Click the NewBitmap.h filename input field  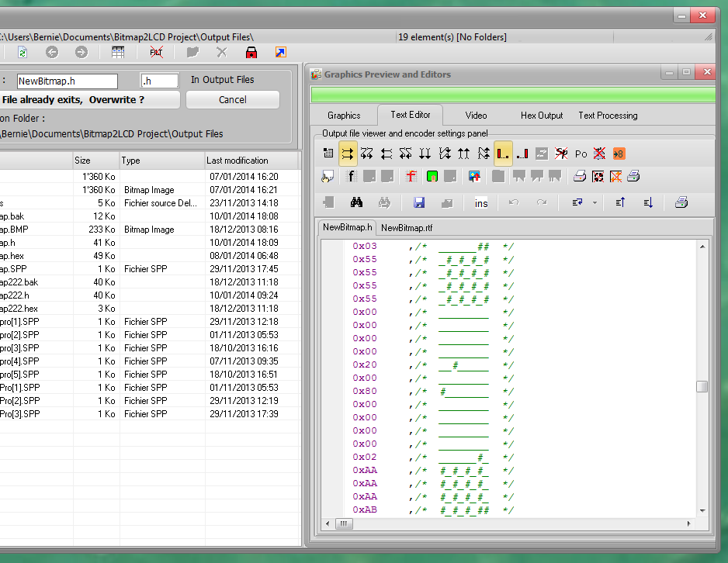tap(67, 81)
